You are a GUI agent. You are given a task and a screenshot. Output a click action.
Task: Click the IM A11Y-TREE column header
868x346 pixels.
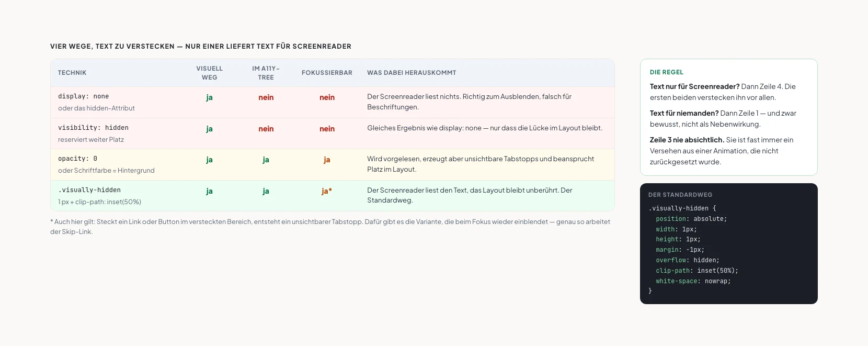pos(266,73)
